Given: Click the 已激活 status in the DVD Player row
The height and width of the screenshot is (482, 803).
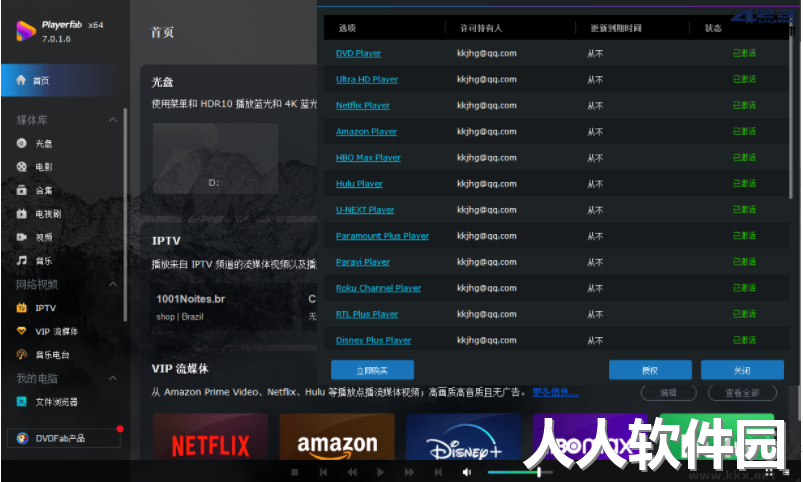Looking at the screenshot, I should tap(744, 53).
